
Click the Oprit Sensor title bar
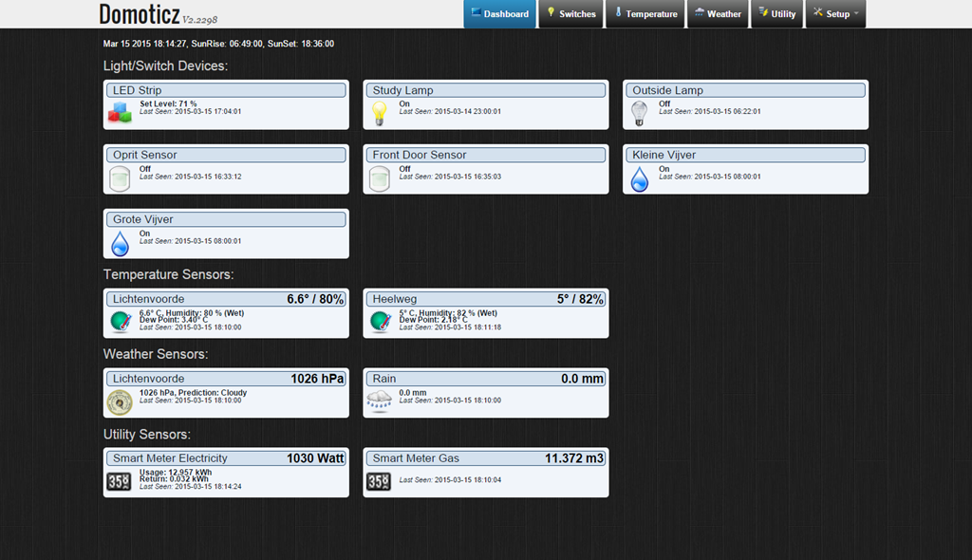click(x=226, y=155)
